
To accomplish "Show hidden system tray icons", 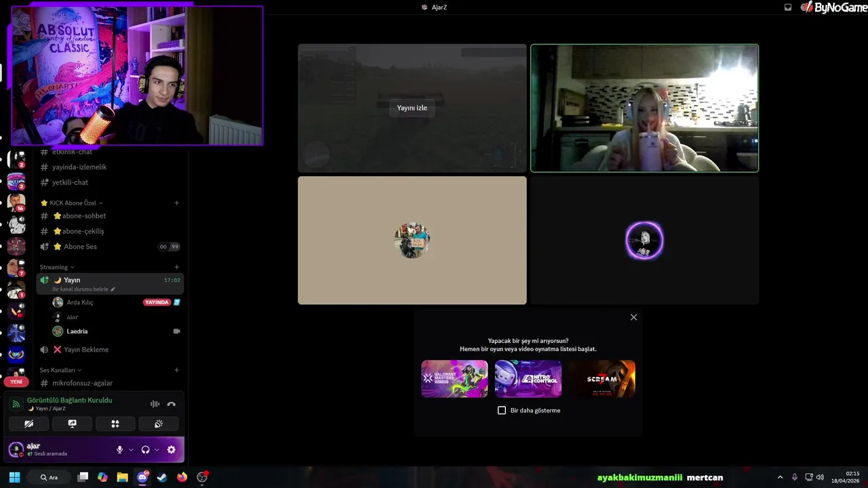I will tap(780, 477).
